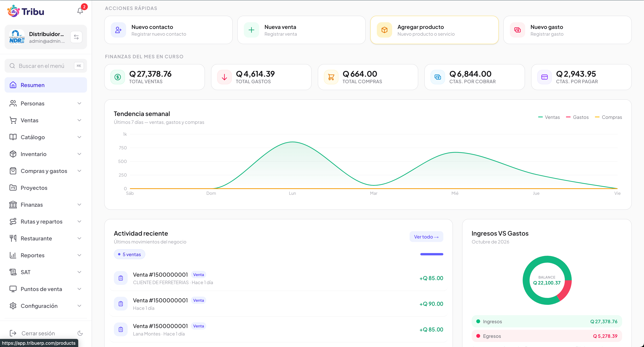Click the Ver todo link
Screen dimensions: 644x347
click(426, 237)
